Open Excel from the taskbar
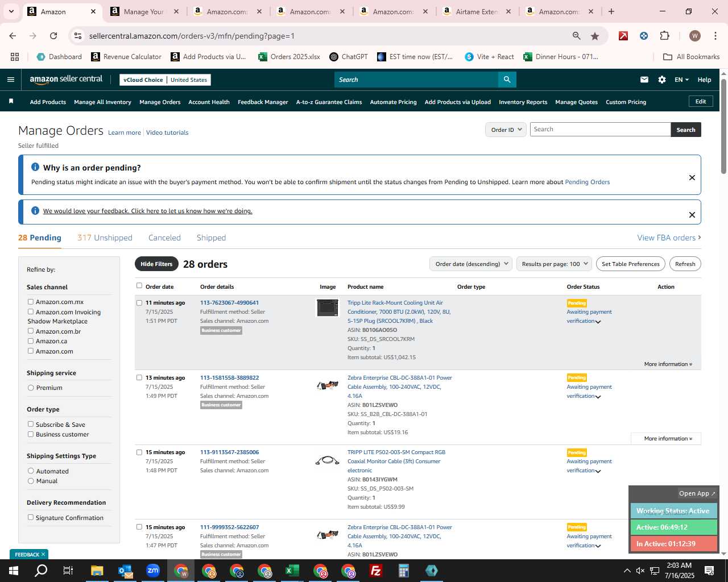728x582 pixels. pos(292,571)
